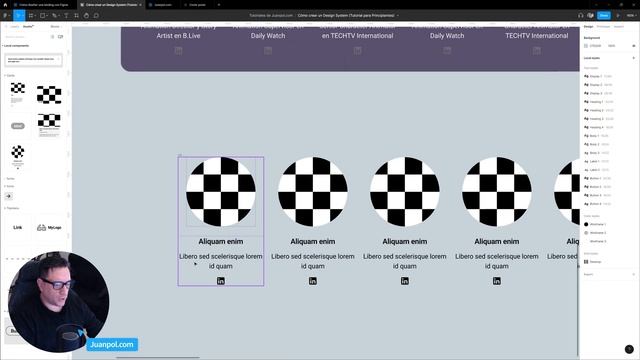Open the Figma main menu icon
This screenshot has width=640, height=360.
[x=5, y=16]
